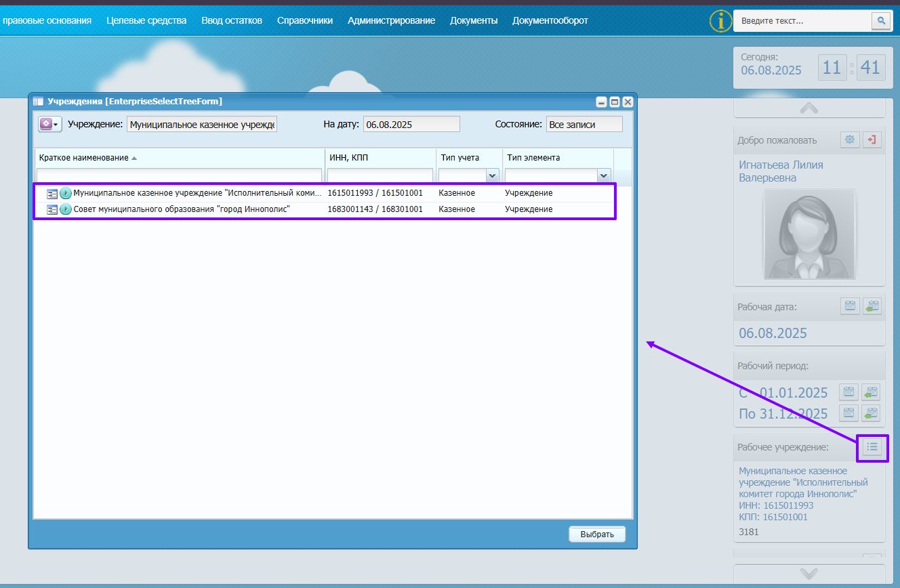Open the Администрирование menu

tap(391, 20)
